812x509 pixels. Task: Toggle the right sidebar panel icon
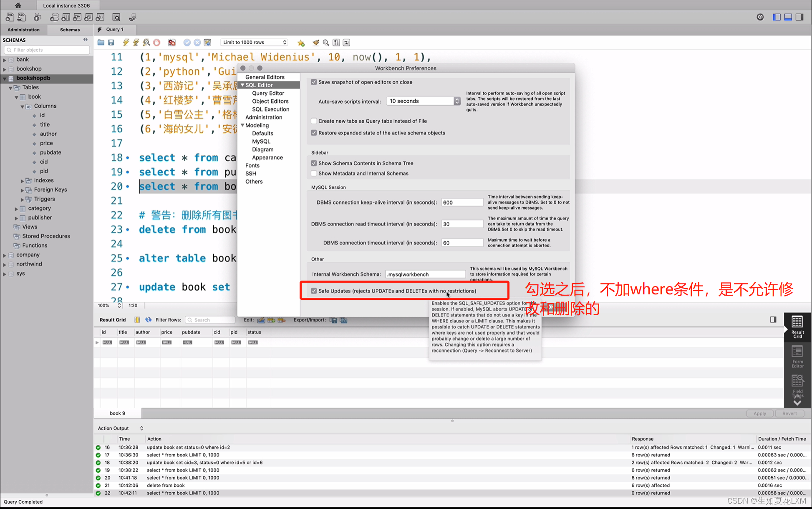pyautogui.click(x=799, y=17)
